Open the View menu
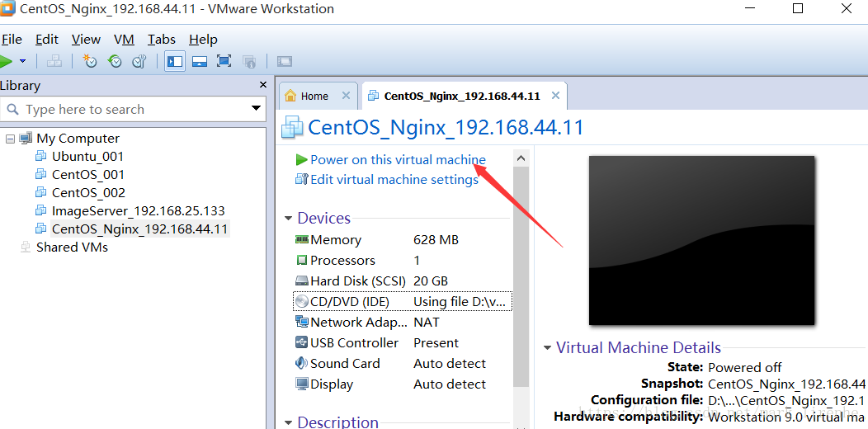 pos(86,40)
